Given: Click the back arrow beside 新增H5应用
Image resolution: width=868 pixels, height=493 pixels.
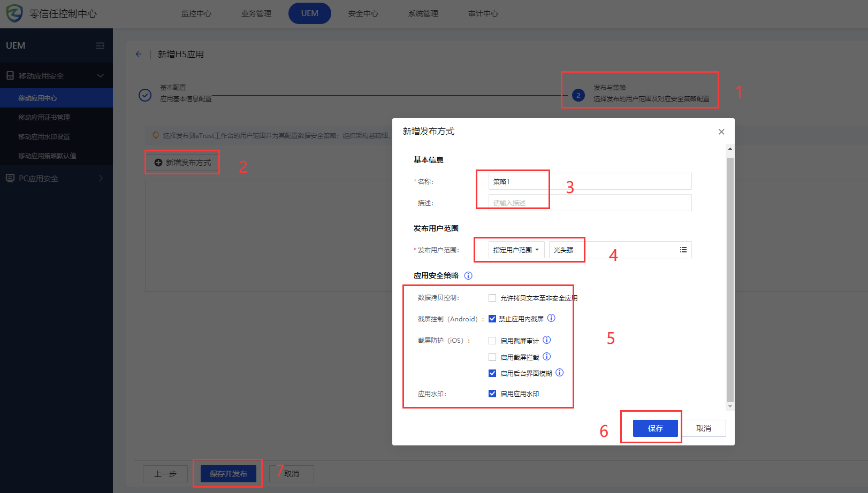Looking at the screenshot, I should coord(139,54).
